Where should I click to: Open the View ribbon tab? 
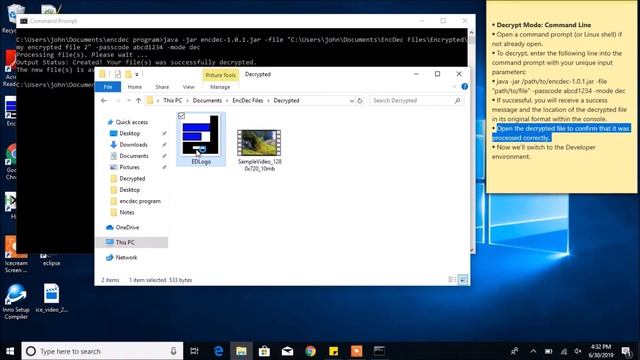189,87
